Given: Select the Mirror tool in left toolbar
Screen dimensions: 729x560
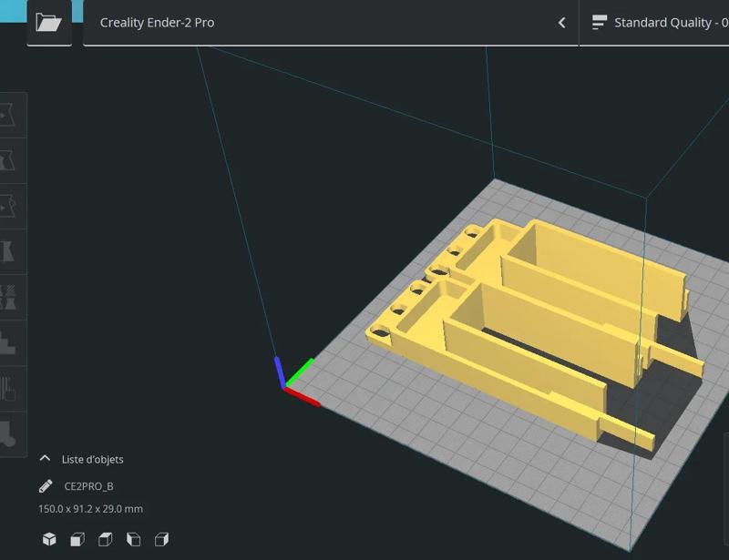Looking at the screenshot, I should (9, 249).
